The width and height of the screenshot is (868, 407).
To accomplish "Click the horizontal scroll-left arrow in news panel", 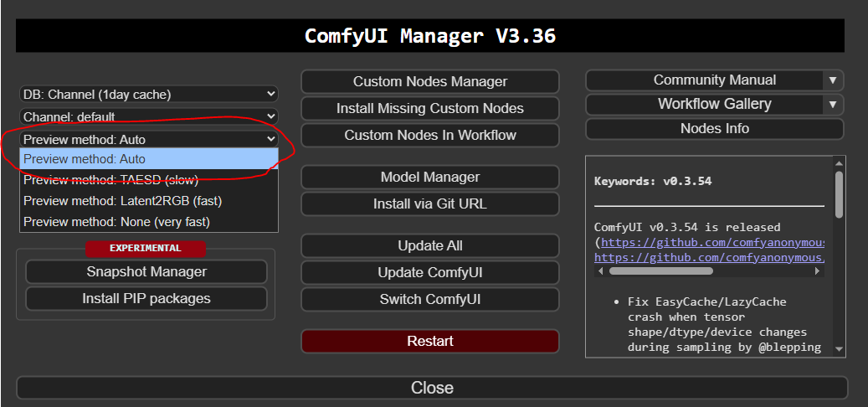I will [x=599, y=271].
